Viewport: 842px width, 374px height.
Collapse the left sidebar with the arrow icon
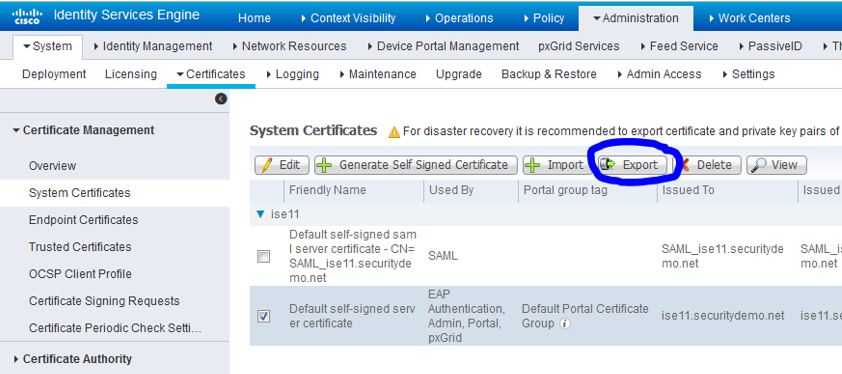point(221,99)
